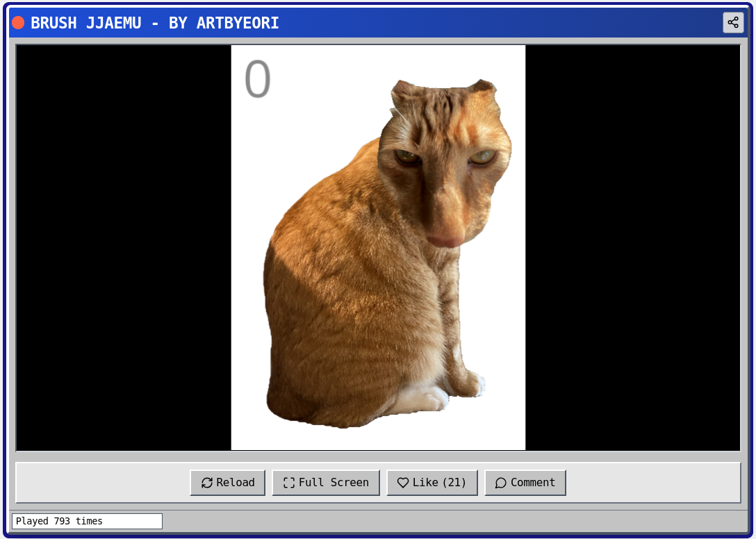Click the Like count (21)
This screenshot has height=539, width=756.
(454, 483)
